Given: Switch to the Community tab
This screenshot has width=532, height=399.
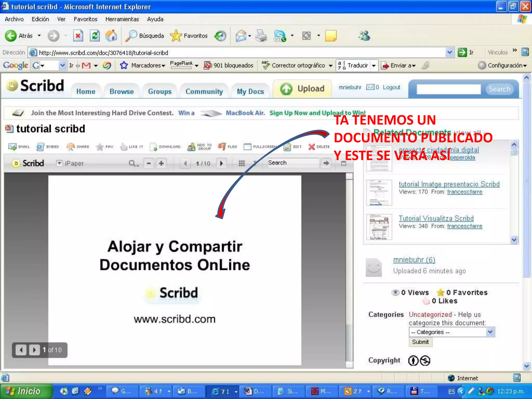Looking at the screenshot, I should pos(204,91).
